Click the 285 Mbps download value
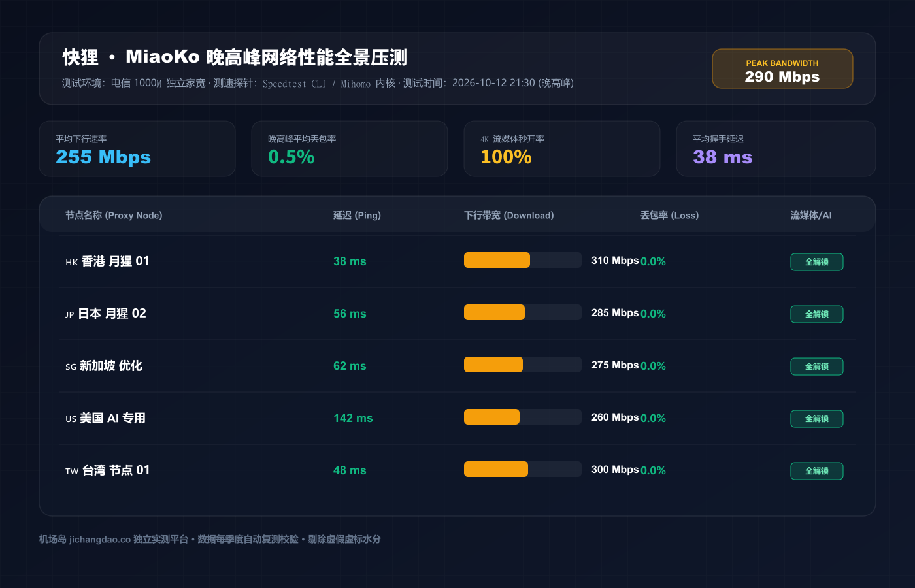This screenshot has height=588, width=915. point(615,312)
